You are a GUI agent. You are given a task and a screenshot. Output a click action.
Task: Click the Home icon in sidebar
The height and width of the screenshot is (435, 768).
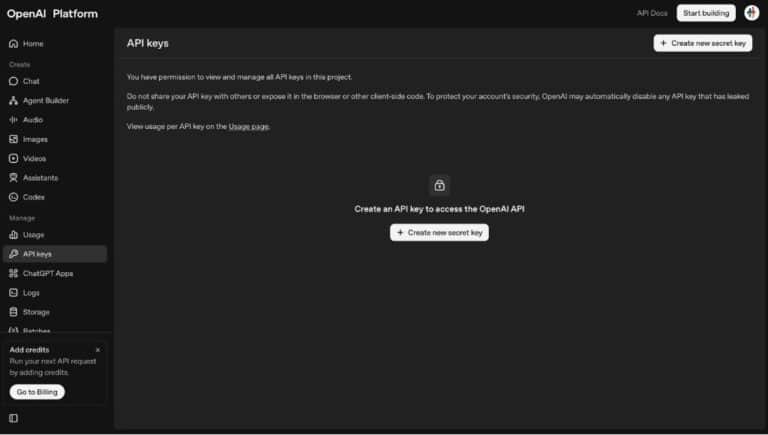[13, 44]
